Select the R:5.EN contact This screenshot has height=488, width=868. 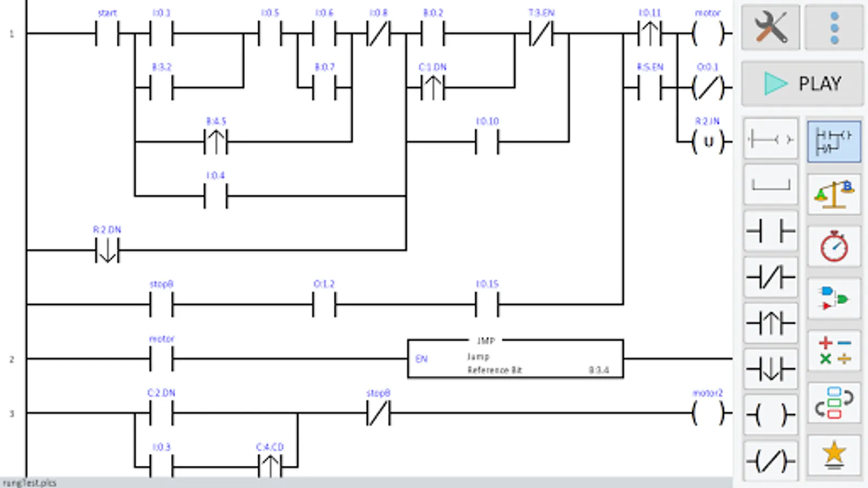[x=650, y=88]
